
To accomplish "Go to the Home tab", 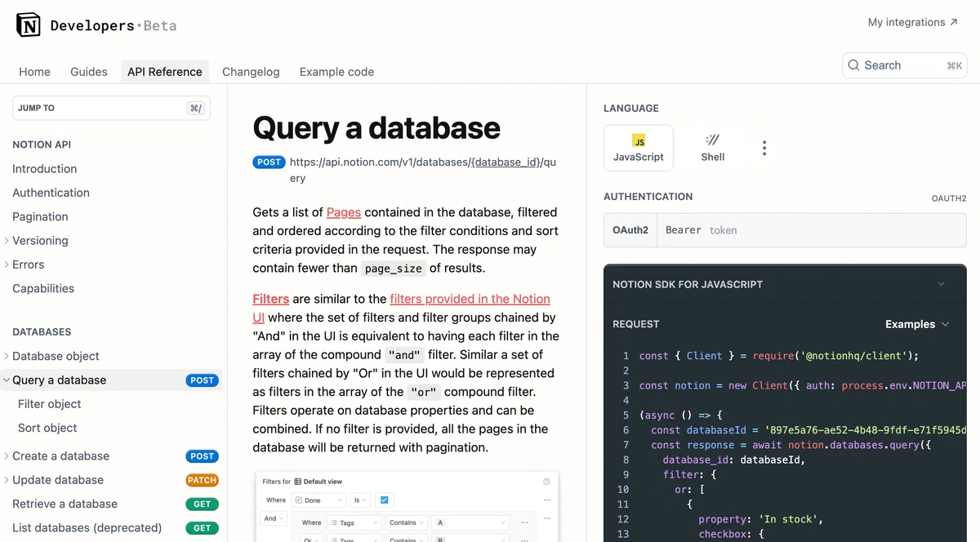I will tap(34, 72).
